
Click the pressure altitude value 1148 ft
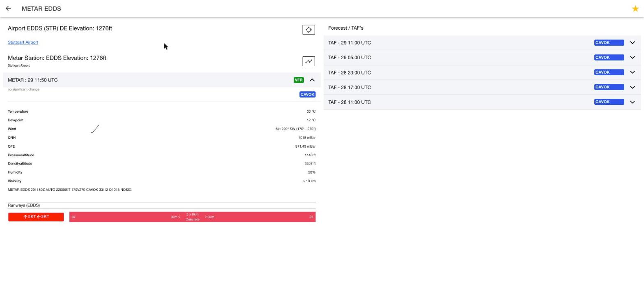(310, 155)
